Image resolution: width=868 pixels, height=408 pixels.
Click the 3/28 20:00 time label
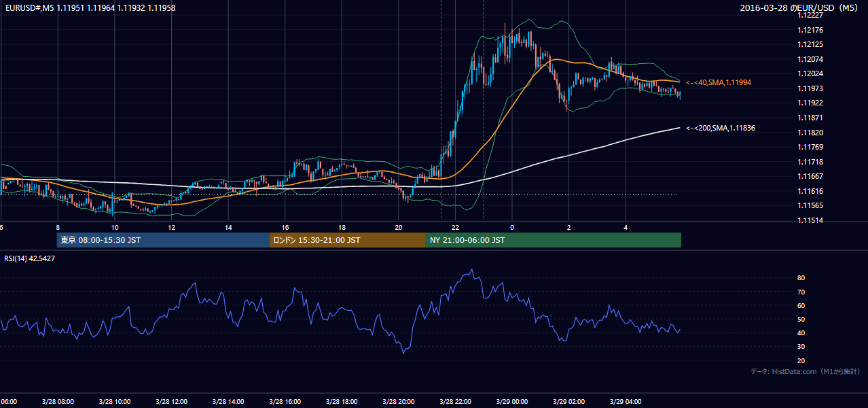[x=398, y=401]
